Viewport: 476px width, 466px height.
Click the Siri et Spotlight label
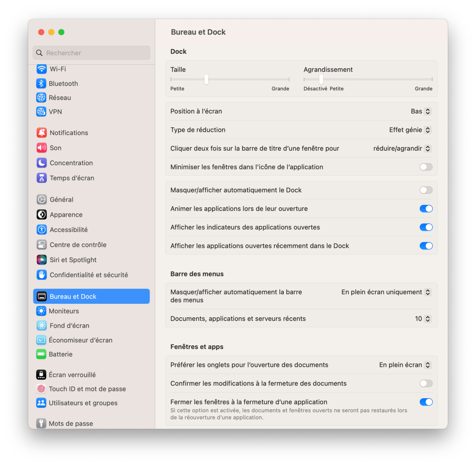(73, 260)
